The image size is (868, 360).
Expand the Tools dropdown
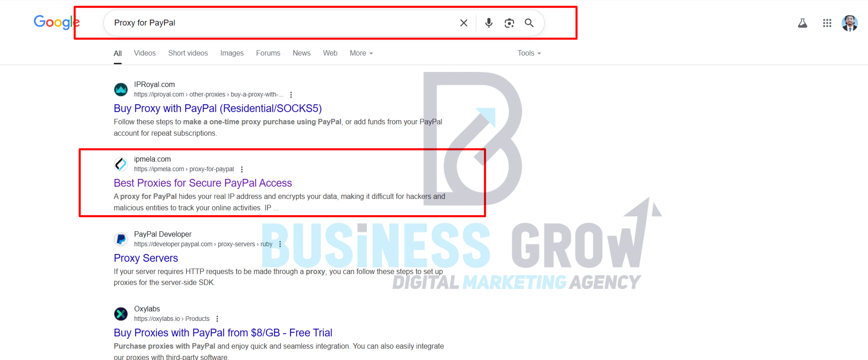pos(529,53)
